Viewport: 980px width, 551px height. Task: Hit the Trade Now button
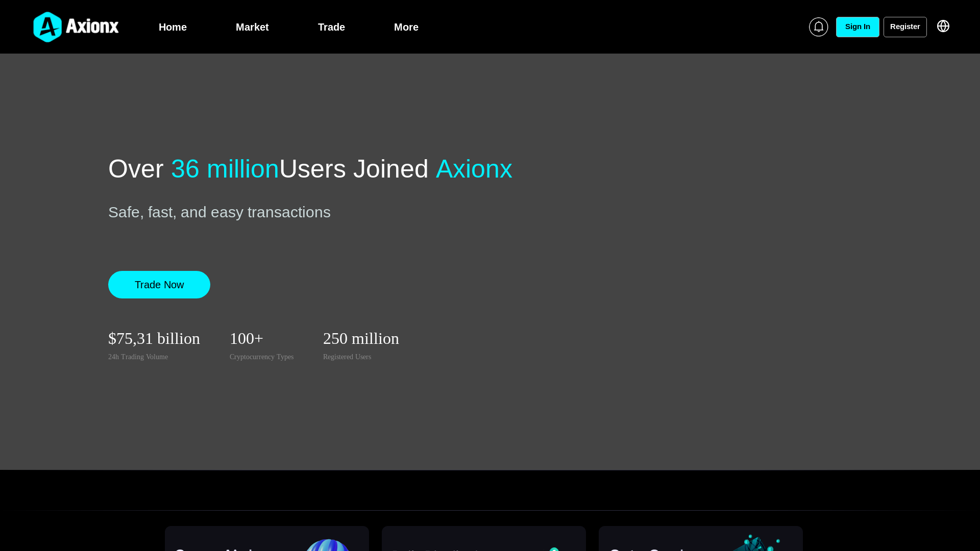coord(159,285)
